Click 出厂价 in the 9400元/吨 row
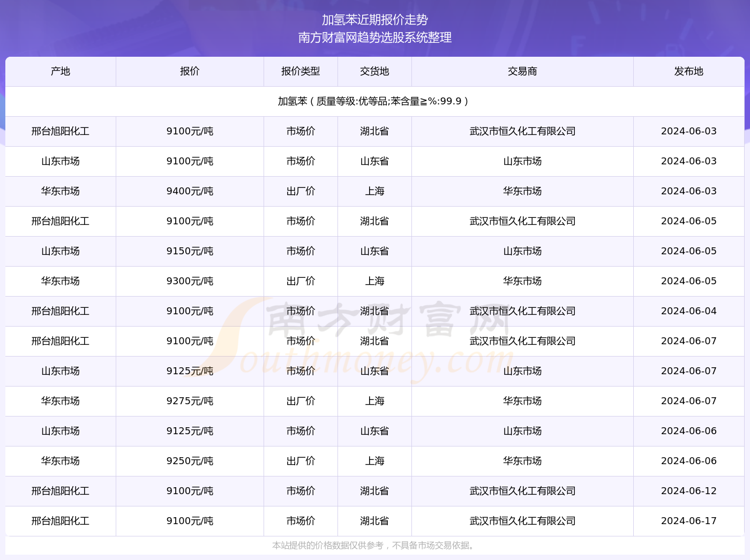Screen dimensions: 750x560 coord(301,191)
